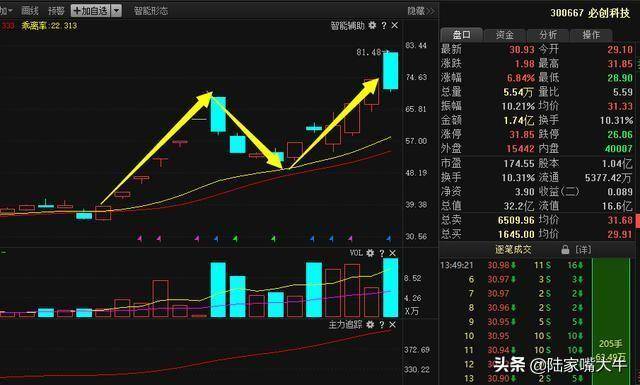Click the 总卖 value 6509.96
The image size is (640, 385).
coord(516,220)
